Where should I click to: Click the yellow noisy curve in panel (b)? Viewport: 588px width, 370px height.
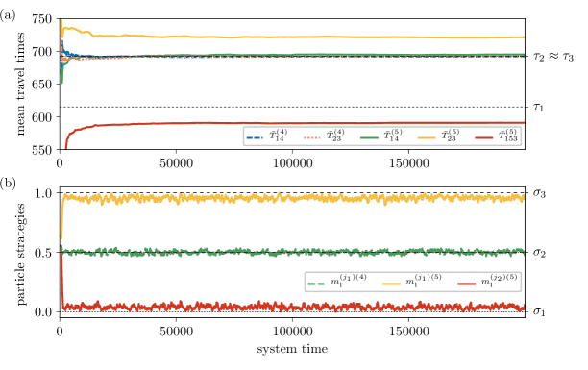292,198
